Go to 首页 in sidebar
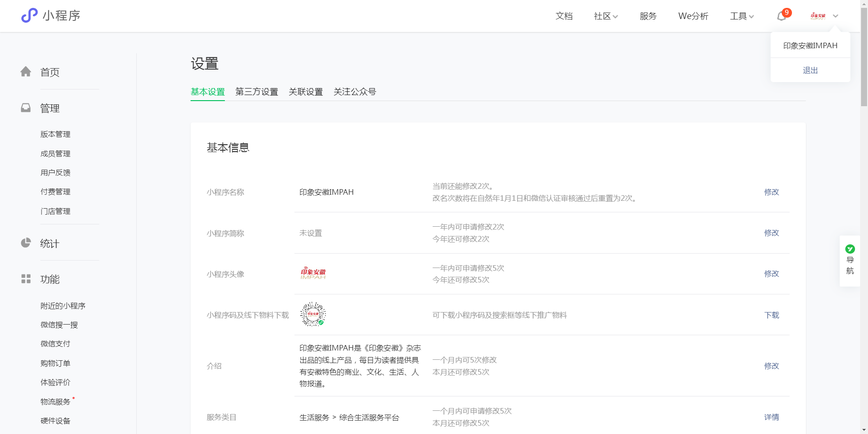The height and width of the screenshot is (434, 868). pos(50,72)
